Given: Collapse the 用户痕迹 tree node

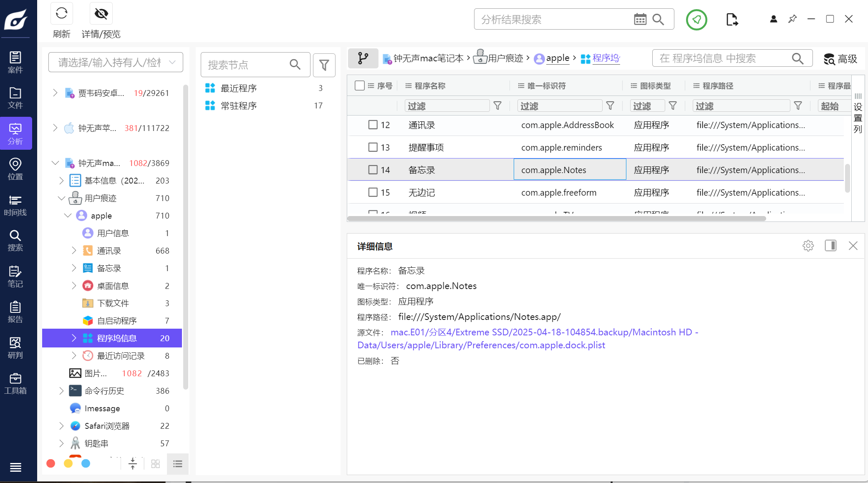Looking at the screenshot, I should (x=61, y=198).
